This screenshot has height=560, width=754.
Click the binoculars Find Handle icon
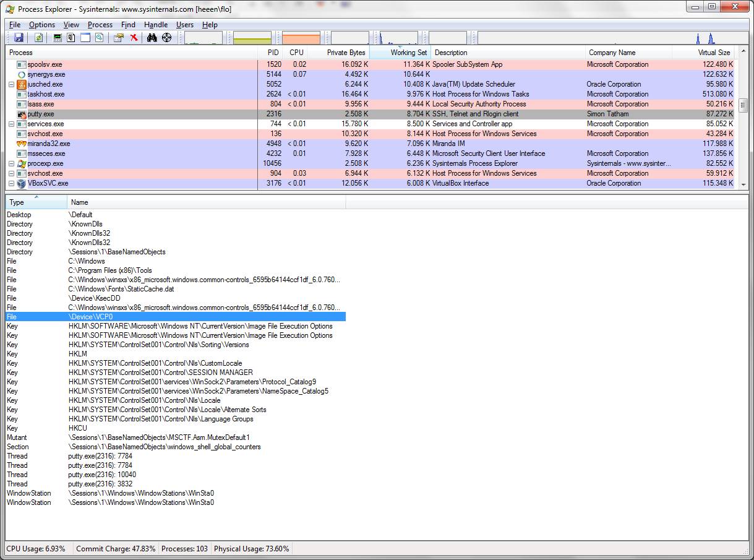coord(152,38)
